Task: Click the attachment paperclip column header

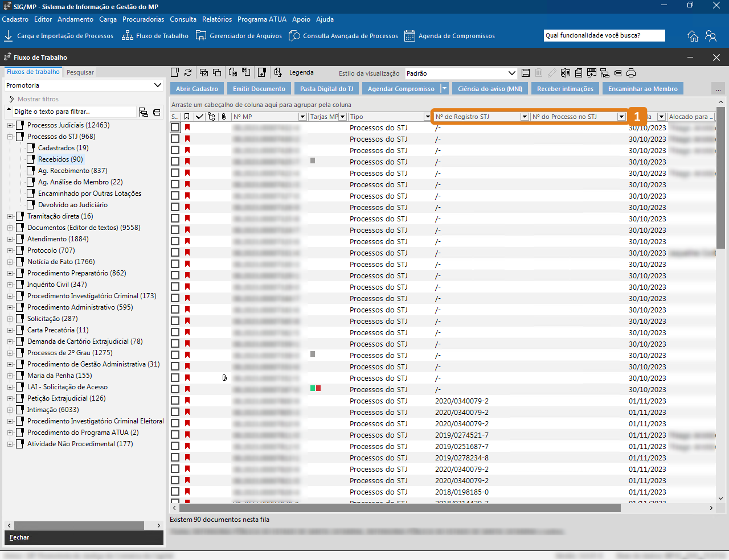Action: [x=224, y=117]
